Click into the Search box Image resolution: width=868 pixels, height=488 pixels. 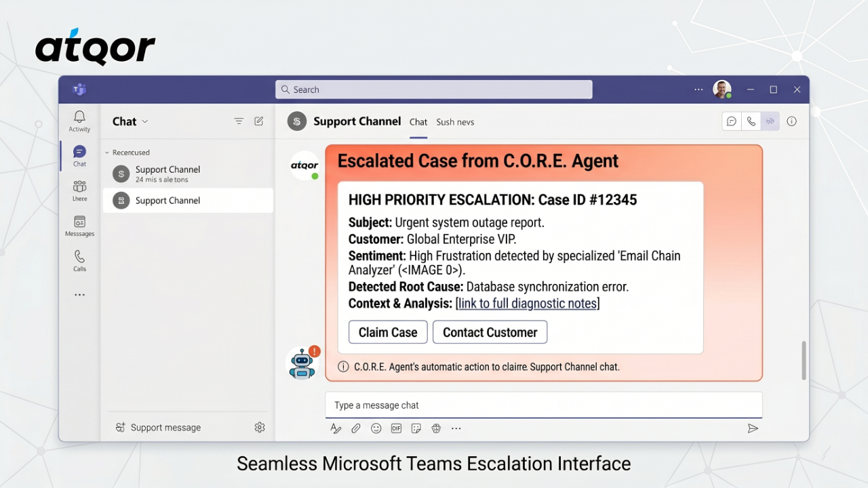[434, 89]
